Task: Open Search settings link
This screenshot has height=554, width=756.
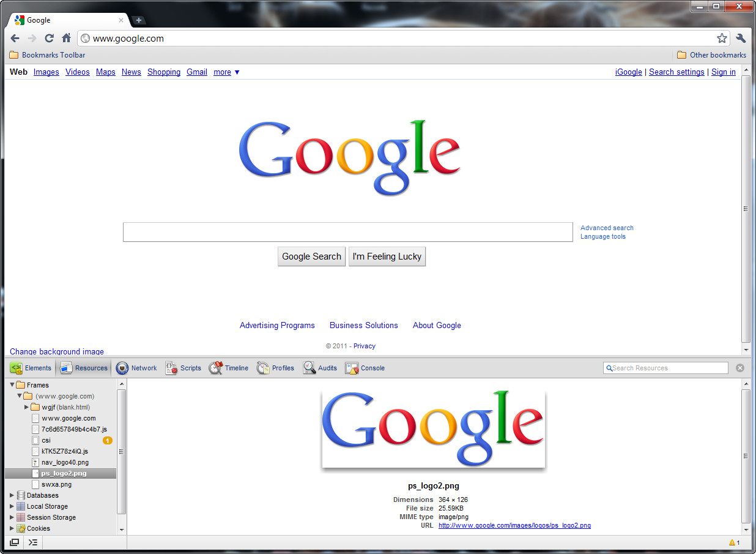Action: coord(676,72)
